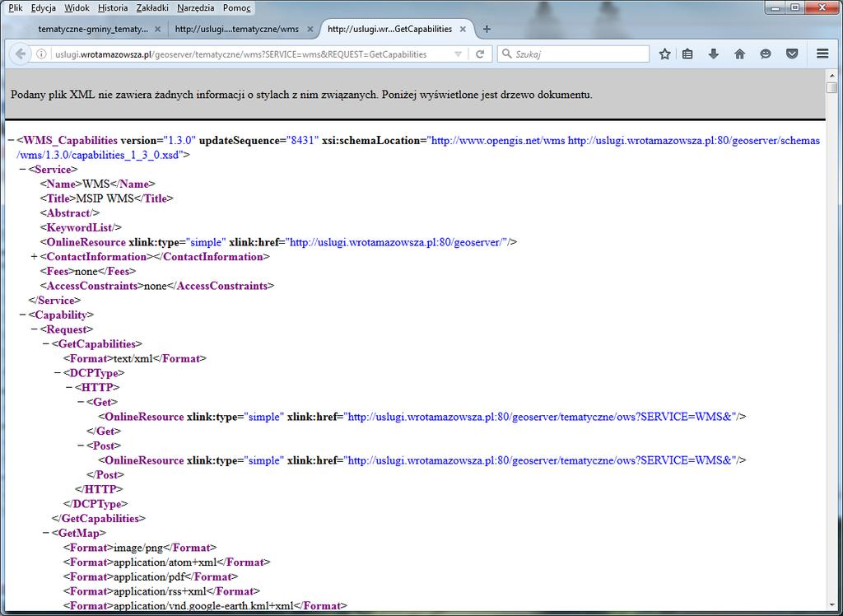The height and width of the screenshot is (616, 843).
Task: Open the chat smiley toolbar icon
Action: [x=766, y=54]
